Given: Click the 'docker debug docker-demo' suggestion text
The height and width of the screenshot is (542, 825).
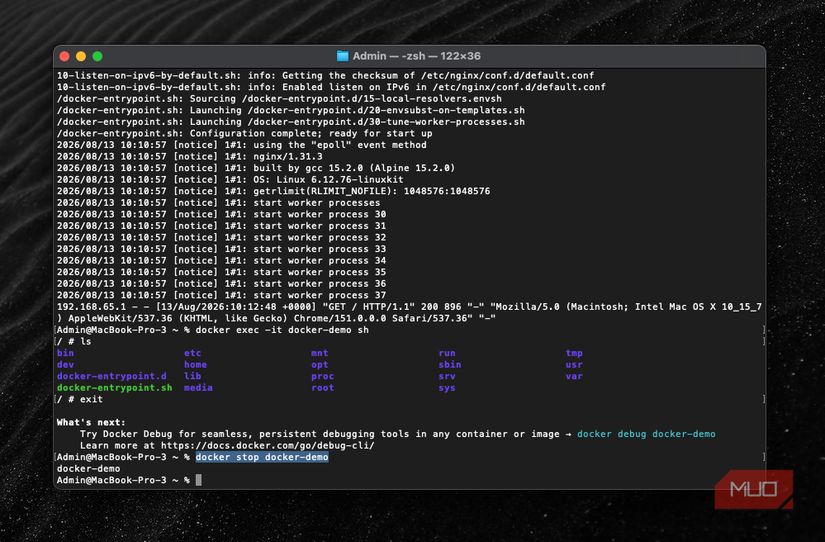Looking at the screenshot, I should point(646,434).
